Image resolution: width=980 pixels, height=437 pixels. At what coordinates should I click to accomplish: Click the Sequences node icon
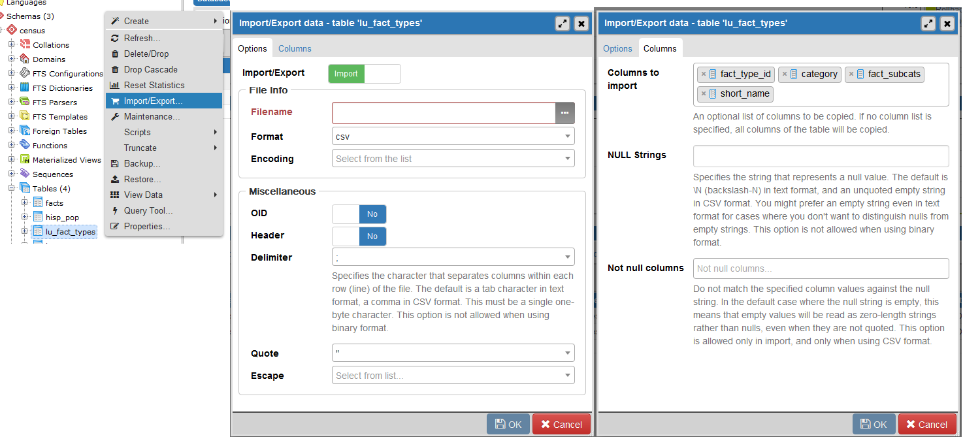[25, 174]
